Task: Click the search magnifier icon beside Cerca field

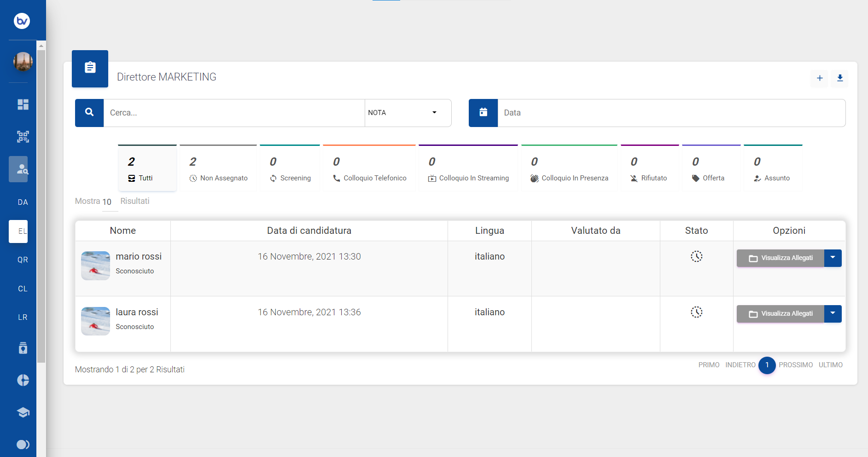Action: (89, 113)
